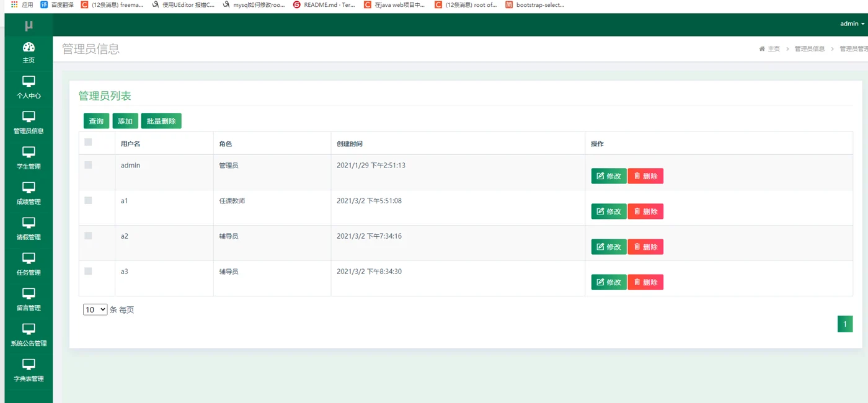Viewport: 868px width, 403px height.
Task: Edit user a2 using its 修改 button
Action: coord(609,247)
